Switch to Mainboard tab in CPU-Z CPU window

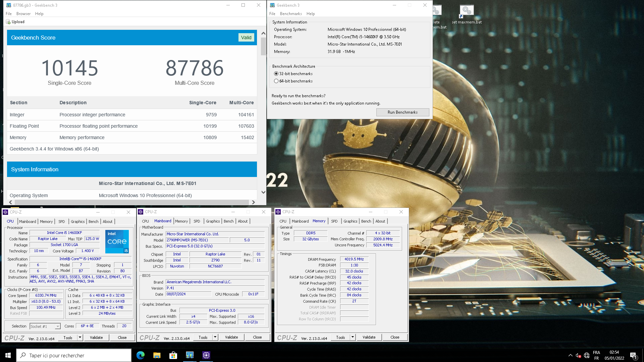click(x=28, y=222)
